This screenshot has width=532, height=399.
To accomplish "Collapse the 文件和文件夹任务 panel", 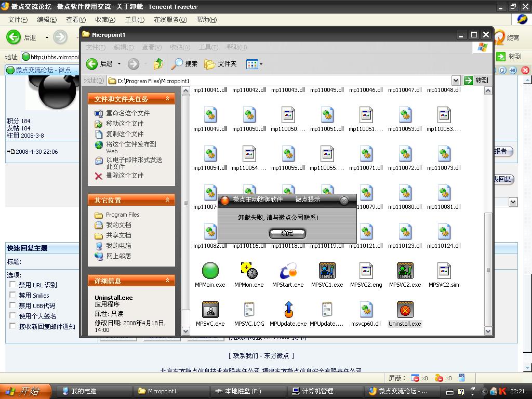I will [x=167, y=99].
